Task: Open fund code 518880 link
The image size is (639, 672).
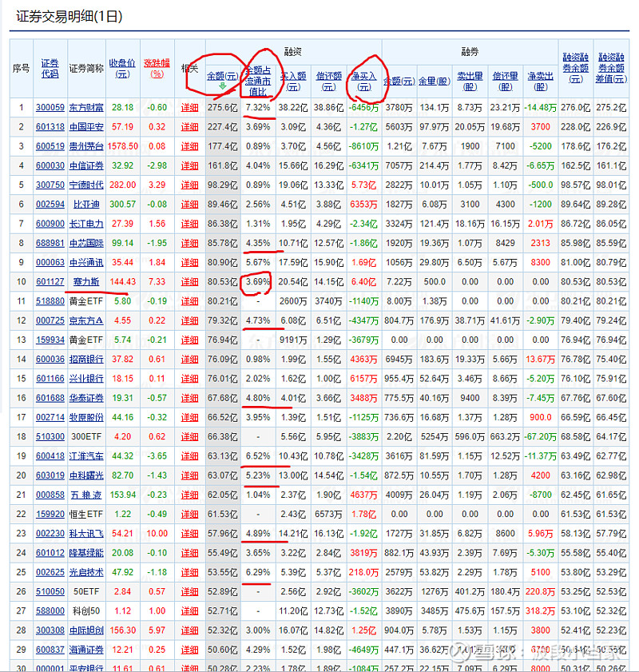Action: pyautogui.click(x=50, y=301)
